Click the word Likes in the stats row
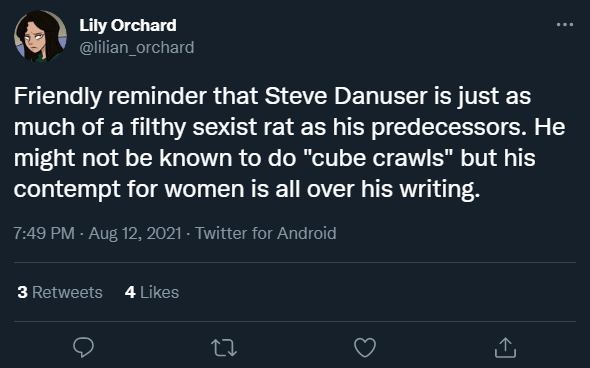Image resolution: width=590 pixels, height=368 pixels. pyautogui.click(x=160, y=292)
